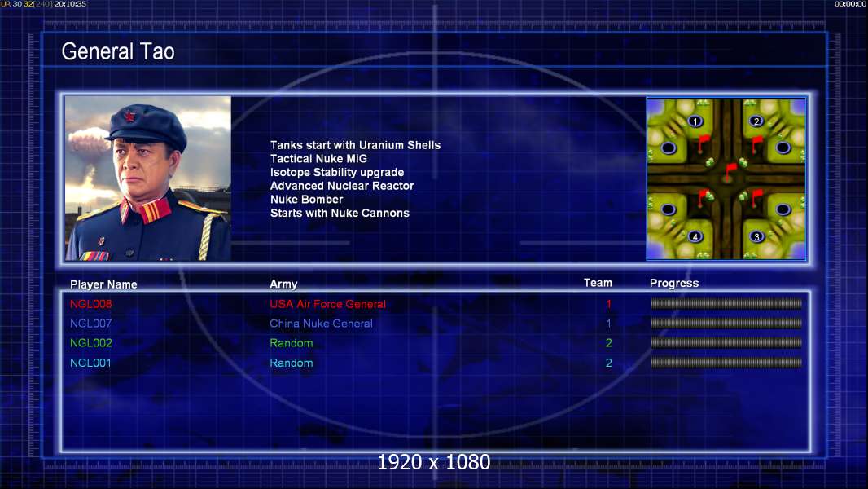
Task: Click the Team column header
Action: [x=598, y=283]
